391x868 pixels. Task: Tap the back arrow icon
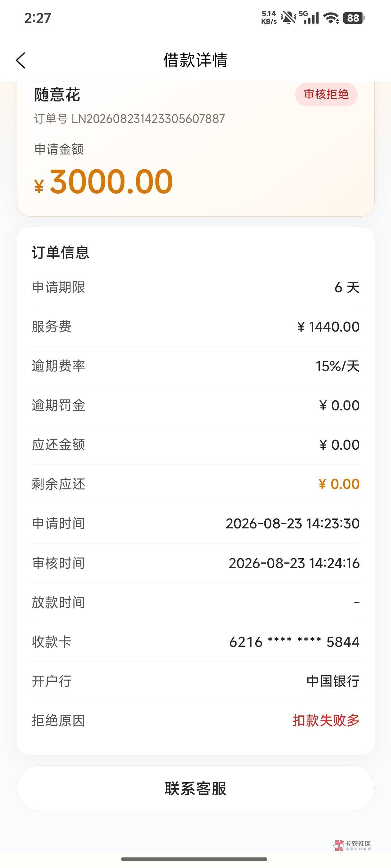(21, 61)
